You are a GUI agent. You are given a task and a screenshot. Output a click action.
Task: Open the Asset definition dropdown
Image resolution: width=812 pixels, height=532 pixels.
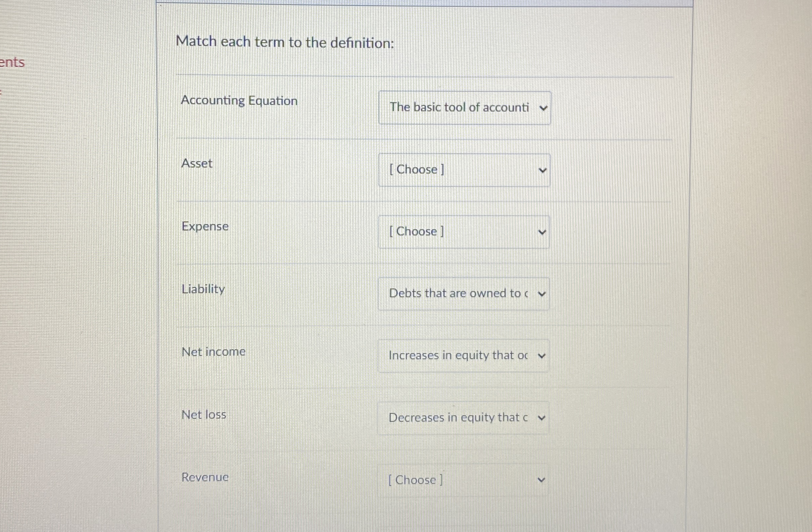(x=464, y=170)
